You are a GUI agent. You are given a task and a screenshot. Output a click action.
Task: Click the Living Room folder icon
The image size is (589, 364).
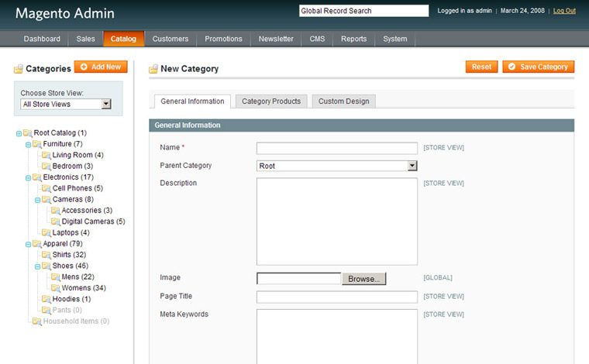(46, 155)
